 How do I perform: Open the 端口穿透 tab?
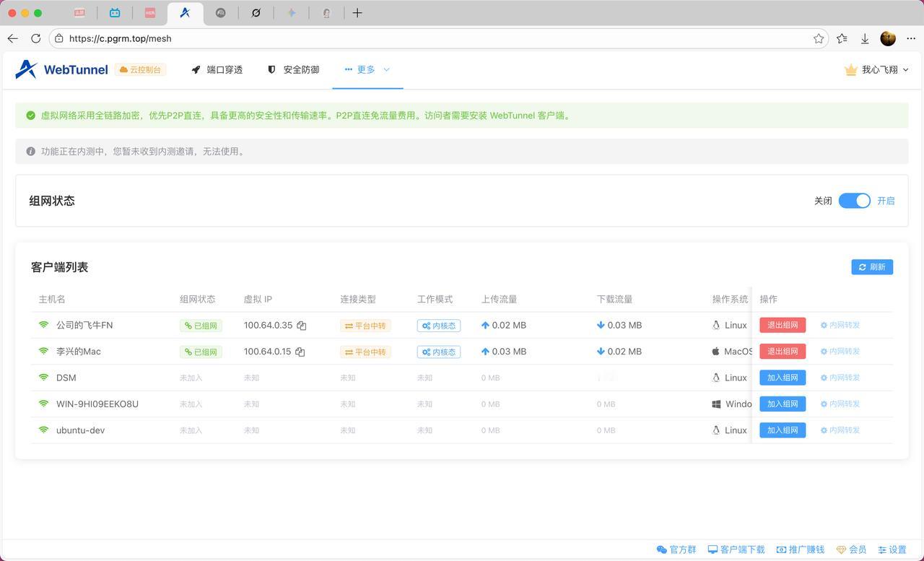coord(217,69)
